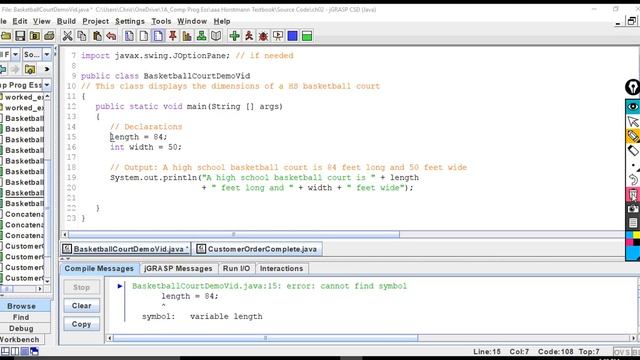The image size is (640, 360).
Task: Expand the 'So...' sort dropdown arrow
Action: pos(47,54)
